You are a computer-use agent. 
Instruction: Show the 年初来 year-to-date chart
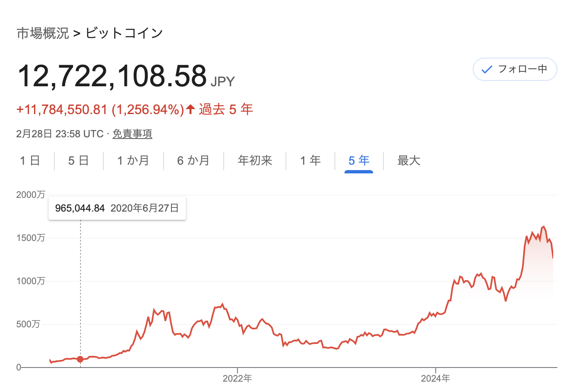[x=255, y=161]
